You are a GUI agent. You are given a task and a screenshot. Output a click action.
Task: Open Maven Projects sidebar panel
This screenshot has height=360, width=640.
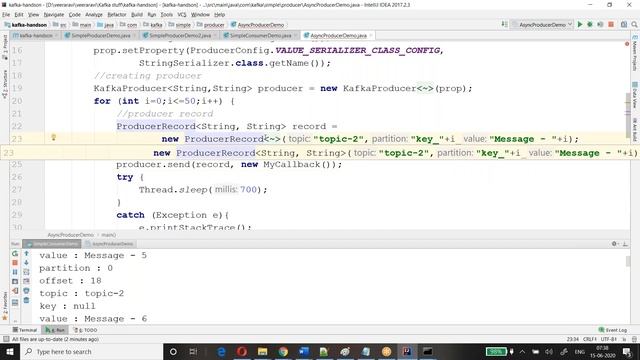coord(635,53)
